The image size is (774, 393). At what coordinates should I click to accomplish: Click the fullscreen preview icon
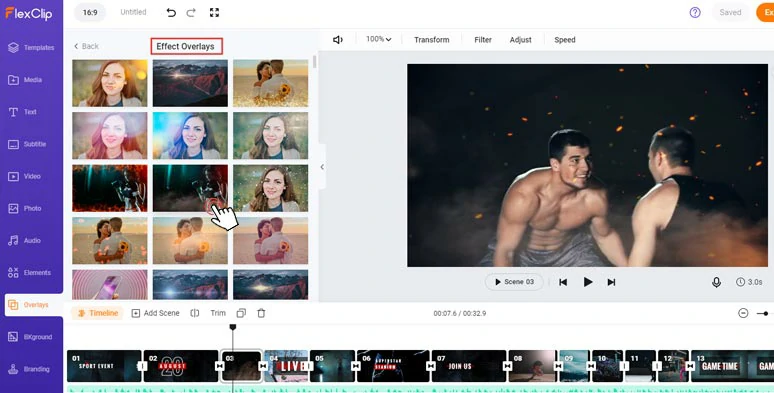(214, 12)
